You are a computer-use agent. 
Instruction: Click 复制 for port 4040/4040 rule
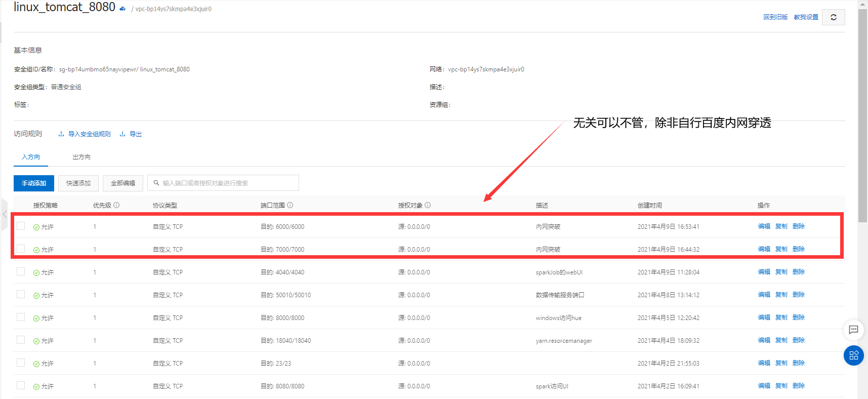pos(781,272)
